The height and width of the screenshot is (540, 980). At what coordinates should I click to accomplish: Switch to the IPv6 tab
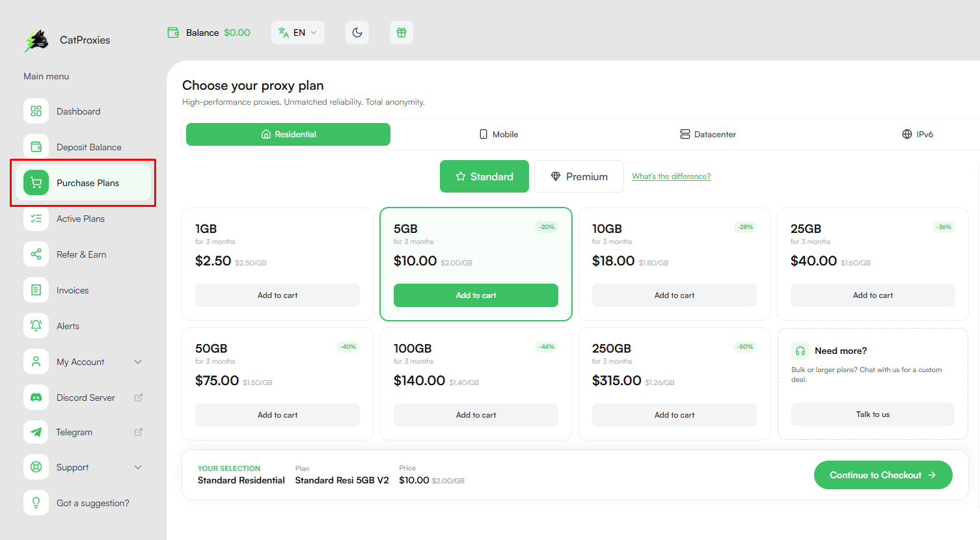(x=918, y=134)
